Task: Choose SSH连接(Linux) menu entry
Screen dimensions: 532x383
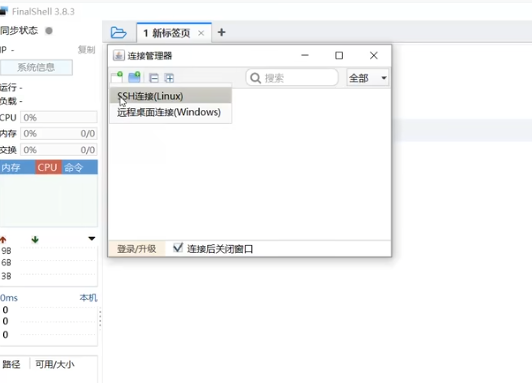Action: (171, 96)
